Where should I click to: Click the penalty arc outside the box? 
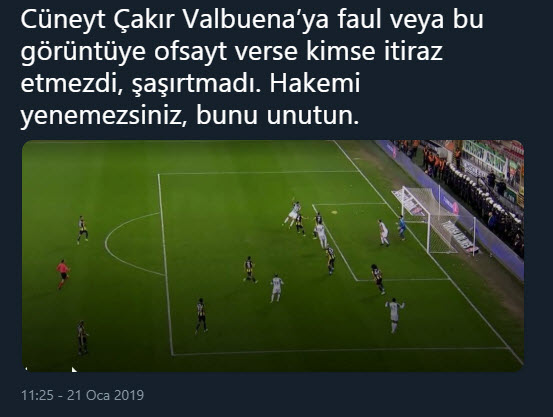134,243
